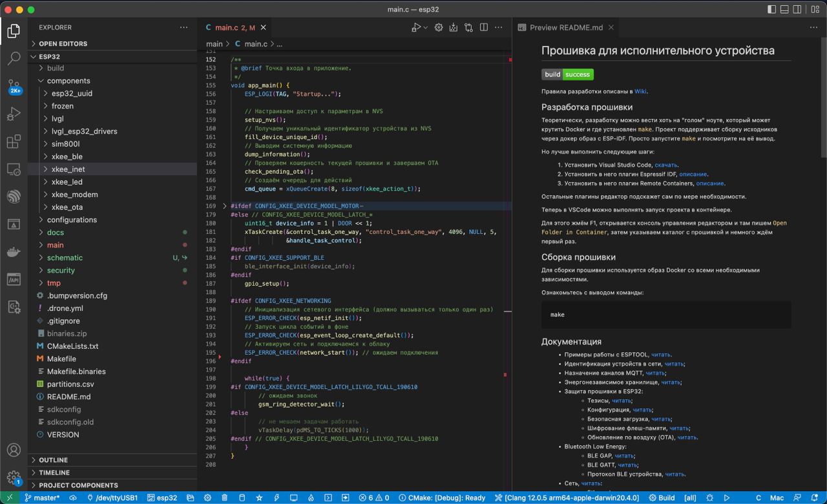Screen dimensions: 827x504
Task: Click the split editor right icon
Action: pos(483,28)
